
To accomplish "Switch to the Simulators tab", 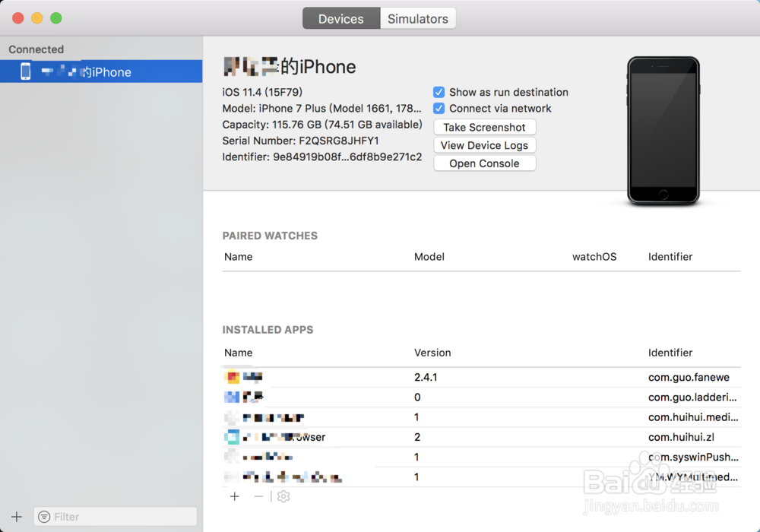I will (x=418, y=18).
